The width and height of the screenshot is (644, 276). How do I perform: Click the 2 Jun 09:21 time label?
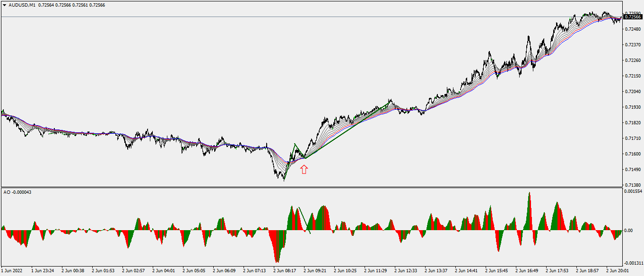click(x=314, y=271)
